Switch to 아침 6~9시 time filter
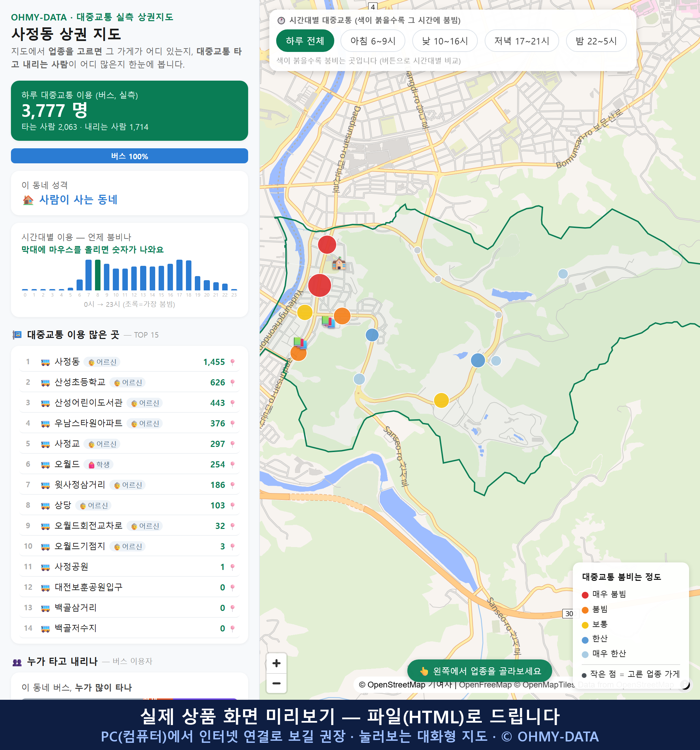700x750 pixels. click(373, 41)
